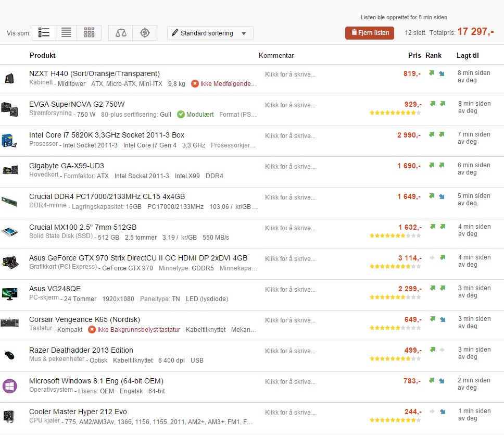504x435 pixels.
Task: Write a comment for Cooler Master Hyper
Action: [x=290, y=413]
